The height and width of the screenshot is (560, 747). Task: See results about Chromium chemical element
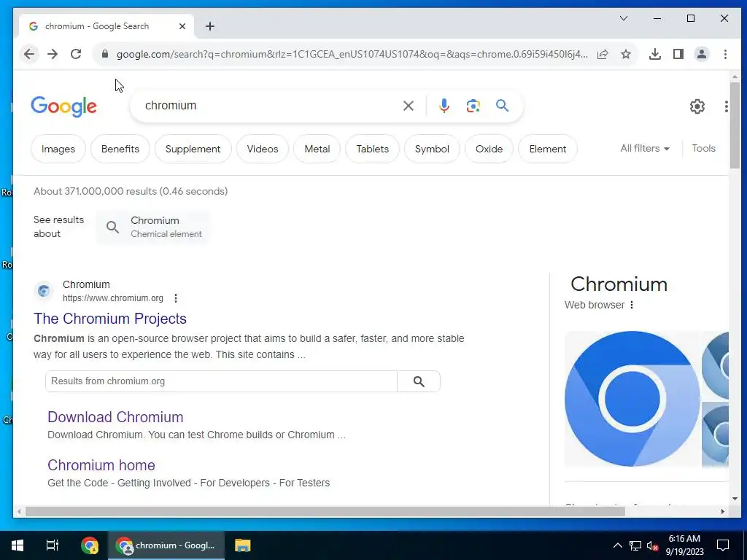point(153,227)
